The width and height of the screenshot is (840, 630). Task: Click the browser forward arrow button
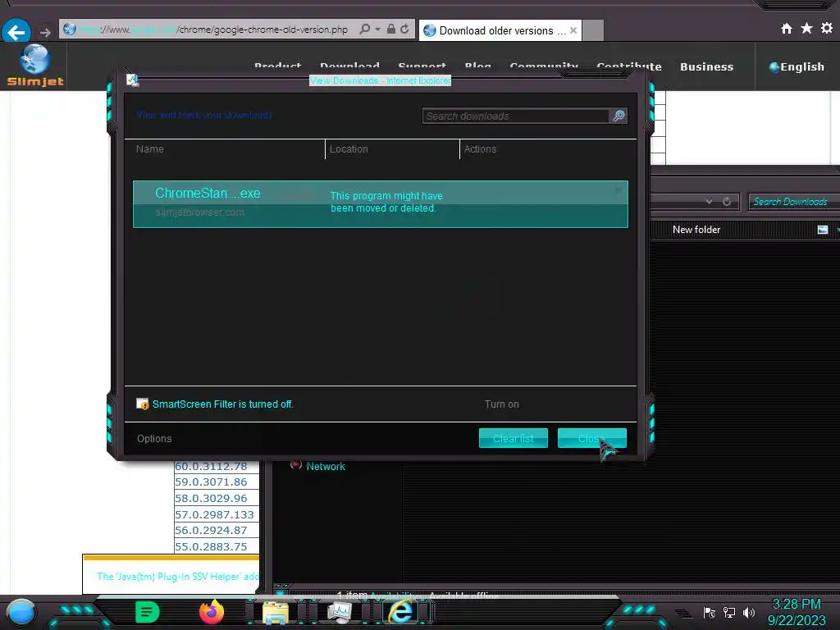click(x=46, y=33)
